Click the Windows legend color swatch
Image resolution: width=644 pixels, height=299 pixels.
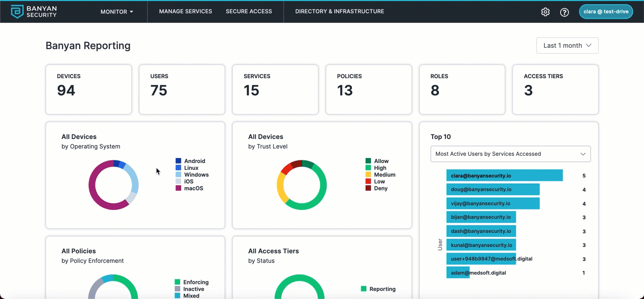tap(178, 174)
